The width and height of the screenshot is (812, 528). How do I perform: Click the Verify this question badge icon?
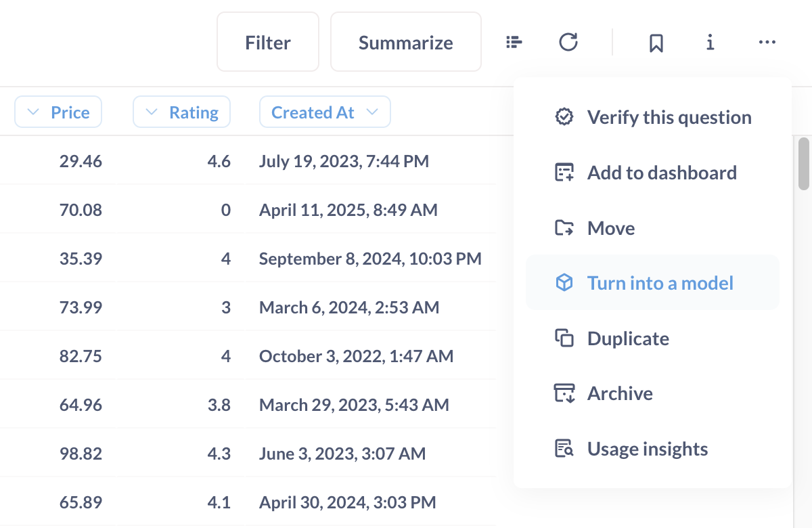(x=564, y=117)
